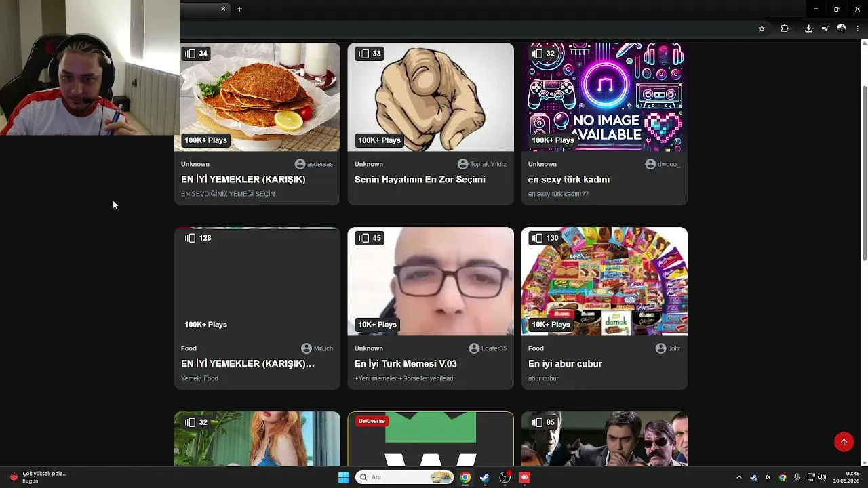Image resolution: width=868 pixels, height=488 pixels.
Task: Click the 128 items count badge
Action: tap(198, 238)
